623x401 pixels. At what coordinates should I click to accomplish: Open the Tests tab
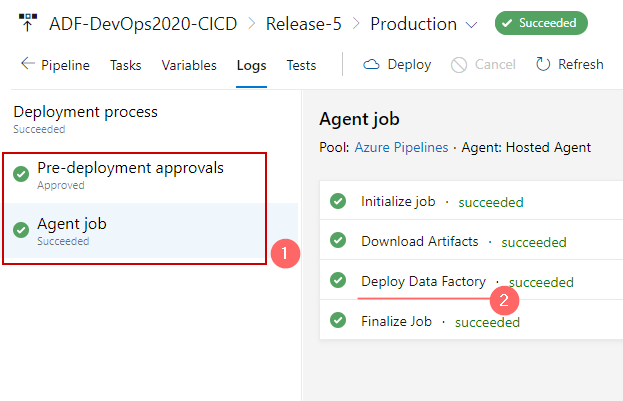pos(301,65)
